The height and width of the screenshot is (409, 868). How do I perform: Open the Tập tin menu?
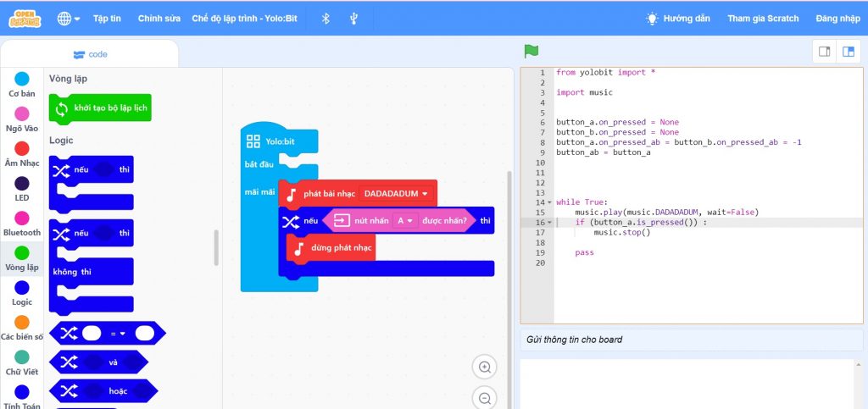(x=107, y=19)
